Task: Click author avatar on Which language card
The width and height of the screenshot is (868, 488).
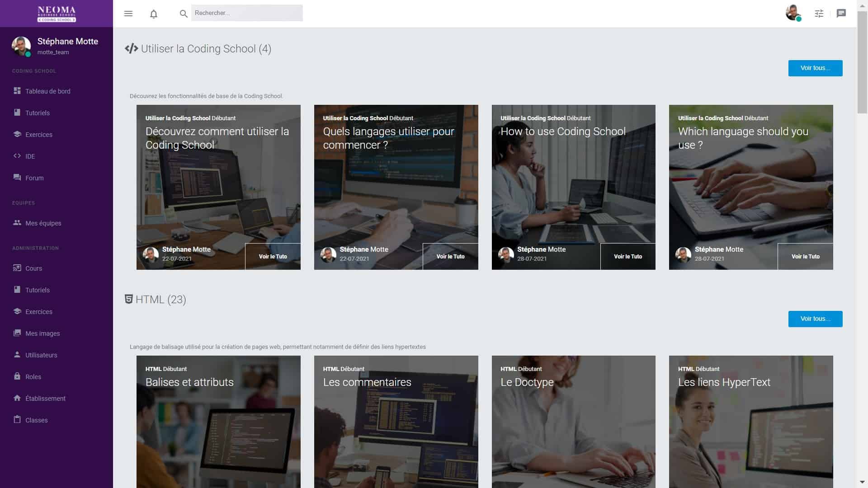Action: pos(683,255)
